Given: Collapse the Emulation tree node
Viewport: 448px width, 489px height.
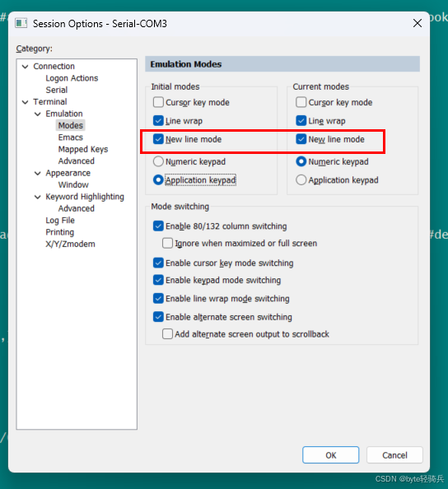Looking at the screenshot, I should click(38, 114).
